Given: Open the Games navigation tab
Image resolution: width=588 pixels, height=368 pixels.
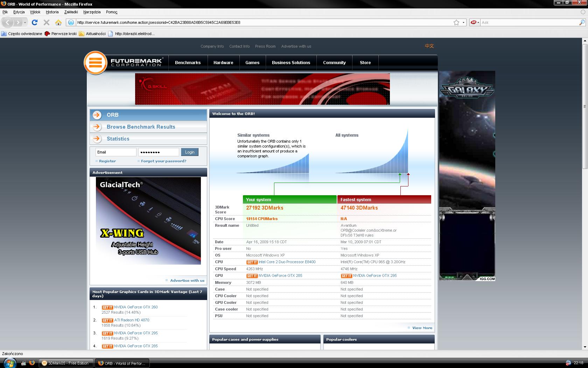Looking at the screenshot, I should tap(252, 63).
